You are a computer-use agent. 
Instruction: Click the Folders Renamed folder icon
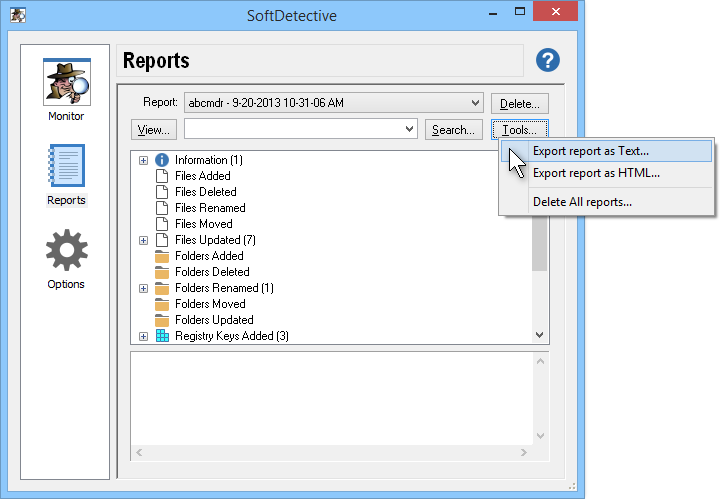tap(162, 288)
